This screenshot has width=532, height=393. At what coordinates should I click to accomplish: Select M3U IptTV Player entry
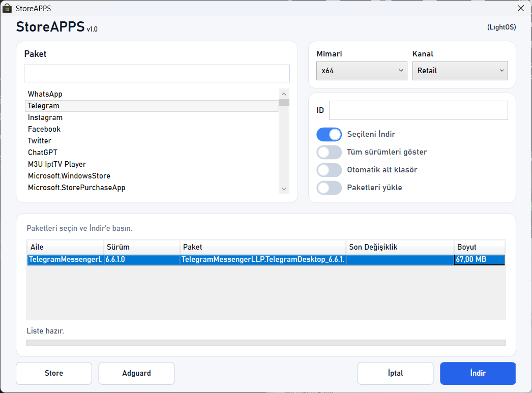pos(152,164)
